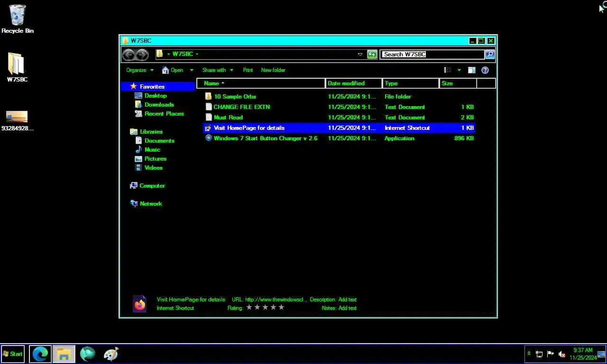Open Desktop under Favorites
Viewport: 607px width, 364px height.
(156, 96)
